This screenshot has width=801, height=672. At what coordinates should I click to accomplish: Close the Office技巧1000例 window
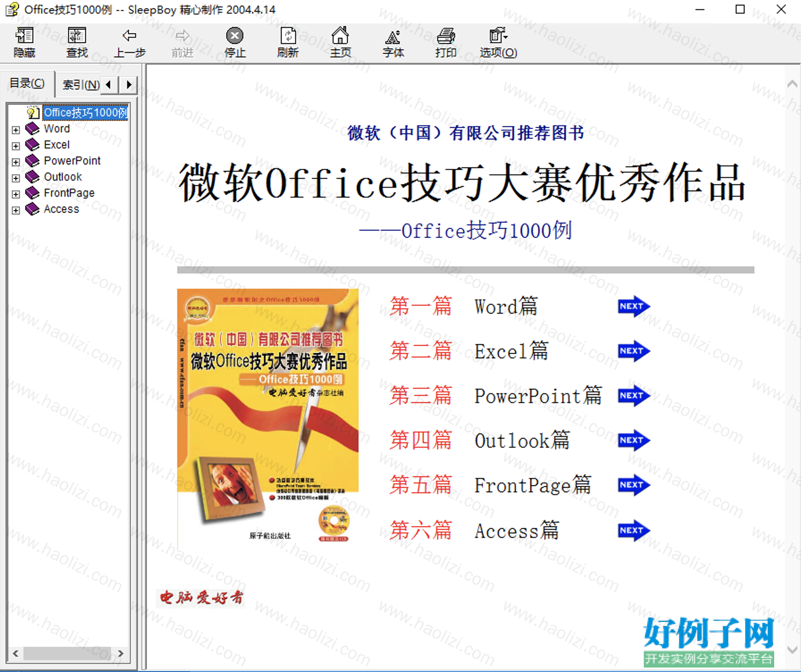pyautogui.click(x=781, y=9)
